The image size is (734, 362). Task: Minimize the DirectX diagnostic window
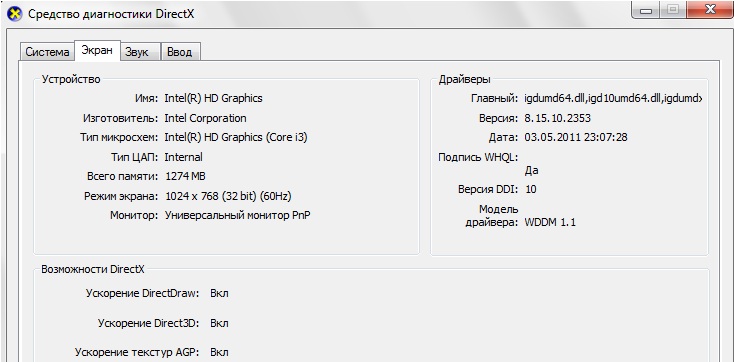646,10
